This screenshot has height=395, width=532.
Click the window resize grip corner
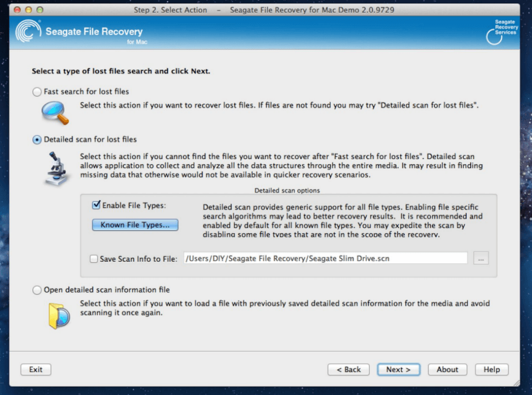tap(516, 382)
